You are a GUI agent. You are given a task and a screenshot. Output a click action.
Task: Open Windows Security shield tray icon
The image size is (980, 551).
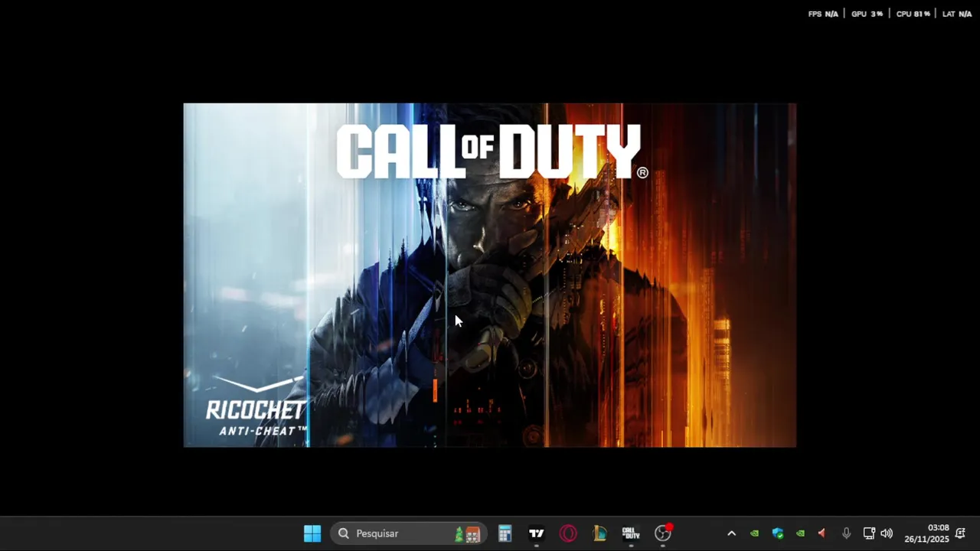[778, 533]
